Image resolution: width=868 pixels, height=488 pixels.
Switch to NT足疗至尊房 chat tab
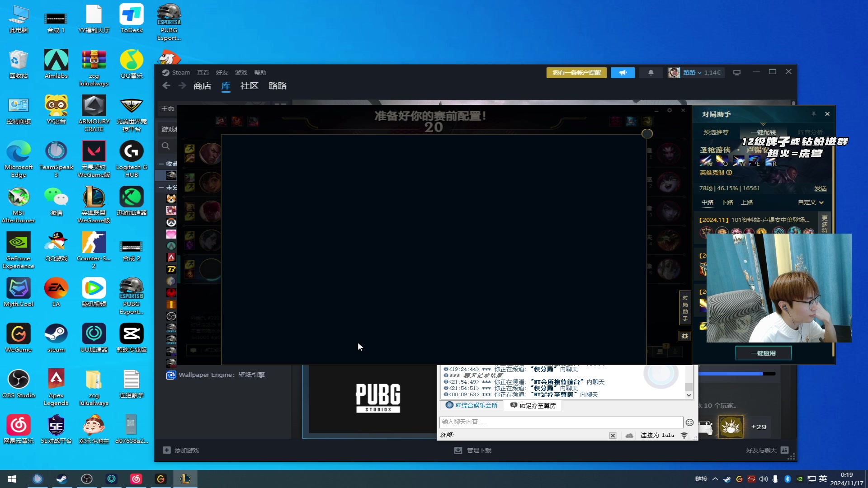(x=533, y=405)
